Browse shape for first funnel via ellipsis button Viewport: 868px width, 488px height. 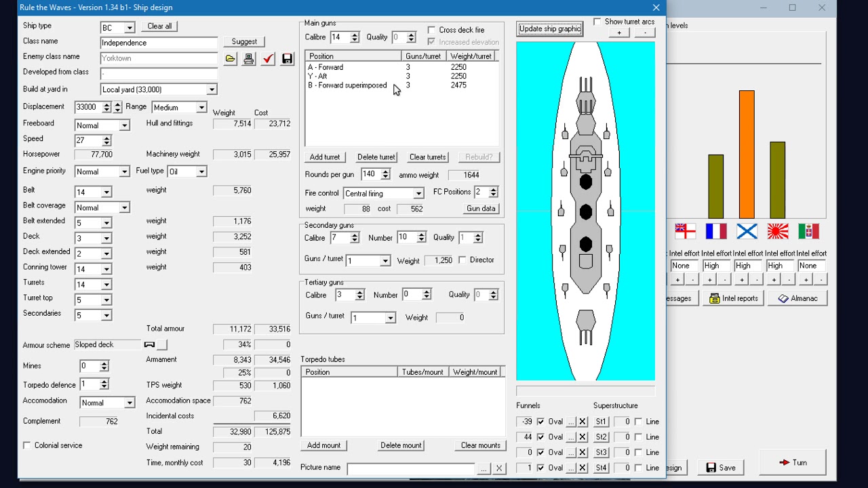(x=571, y=422)
